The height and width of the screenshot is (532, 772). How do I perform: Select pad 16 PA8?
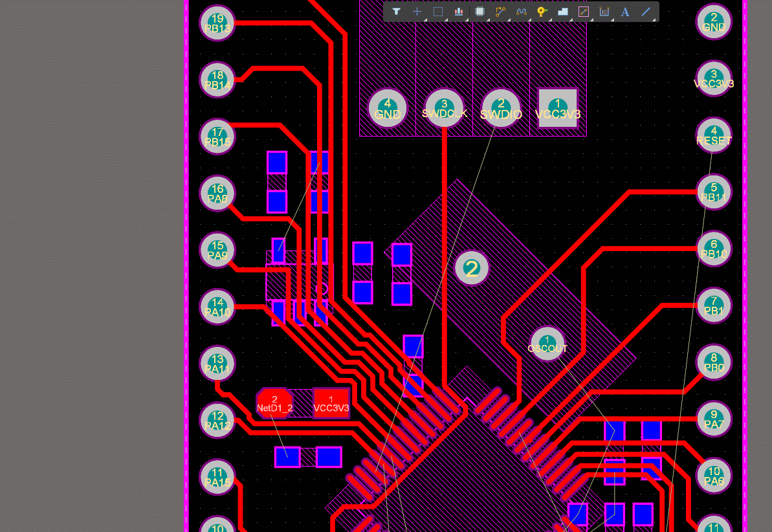point(217,193)
